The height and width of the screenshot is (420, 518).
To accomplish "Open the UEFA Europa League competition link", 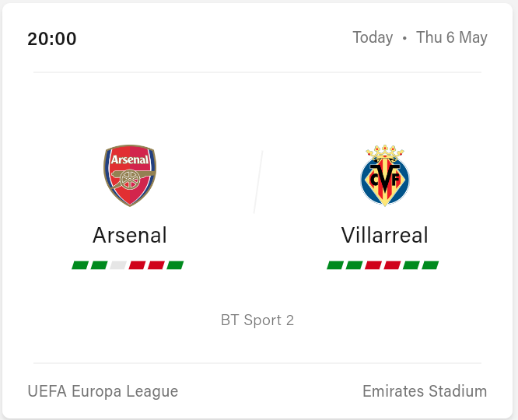I will coord(103,391).
